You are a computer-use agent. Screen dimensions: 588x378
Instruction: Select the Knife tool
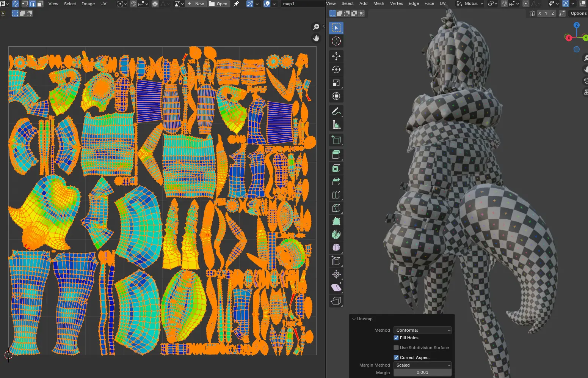tap(336, 208)
